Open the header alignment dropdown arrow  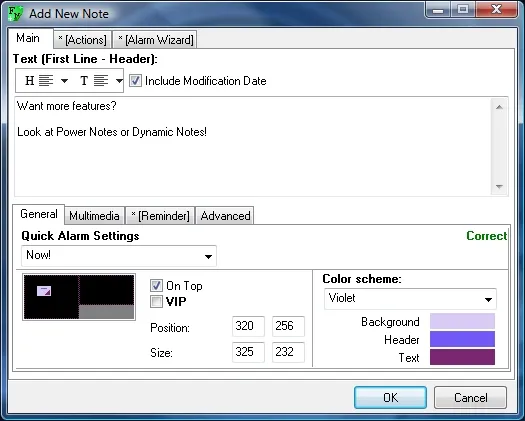pyautogui.click(x=64, y=81)
